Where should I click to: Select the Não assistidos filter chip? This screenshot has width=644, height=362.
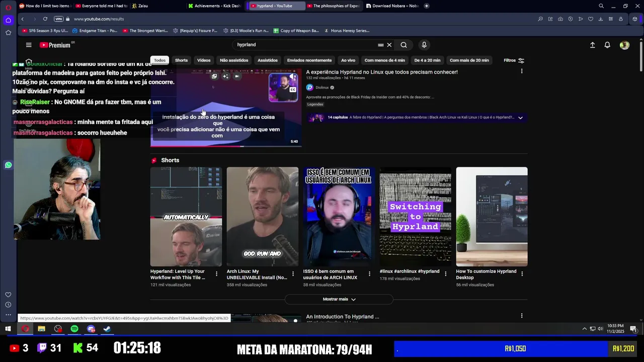pyautogui.click(x=234, y=60)
